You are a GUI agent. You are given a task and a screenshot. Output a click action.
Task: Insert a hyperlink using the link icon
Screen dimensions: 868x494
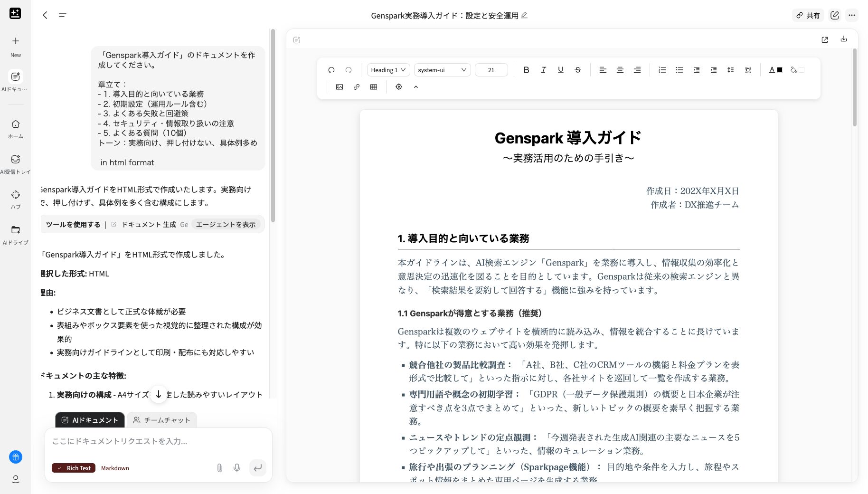tap(356, 87)
